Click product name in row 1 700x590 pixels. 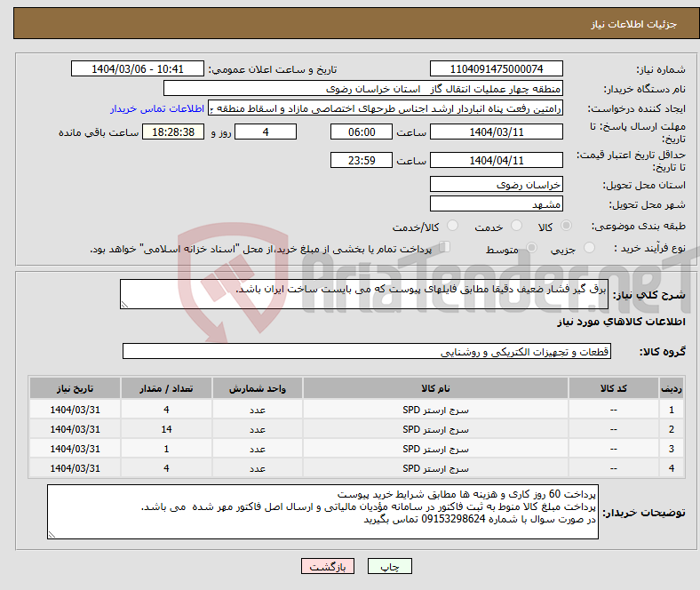[x=435, y=410]
